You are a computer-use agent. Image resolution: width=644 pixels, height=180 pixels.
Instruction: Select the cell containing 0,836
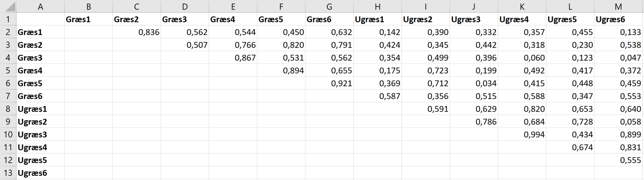137,32
